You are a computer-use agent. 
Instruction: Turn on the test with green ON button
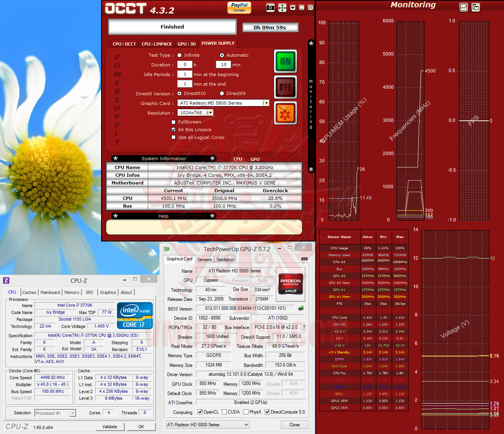point(286,61)
